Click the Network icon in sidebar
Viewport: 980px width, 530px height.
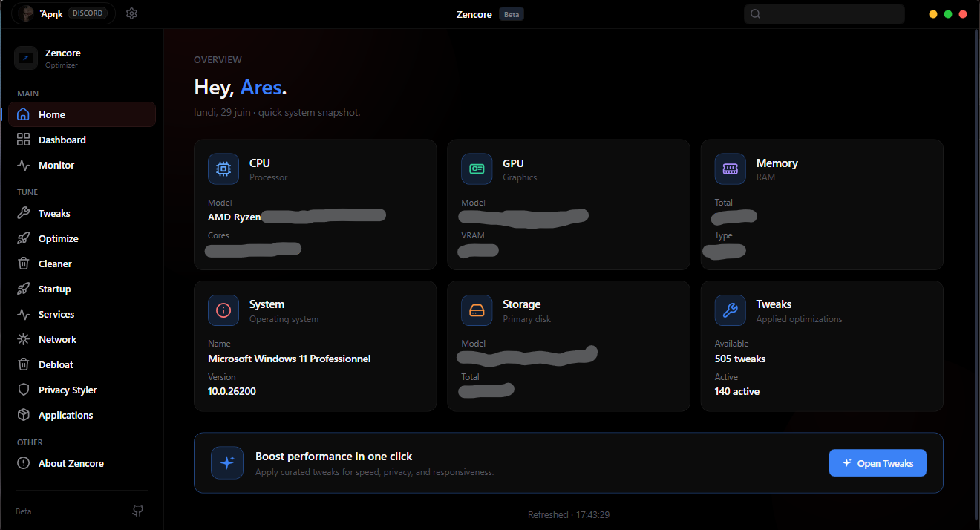pyautogui.click(x=24, y=339)
